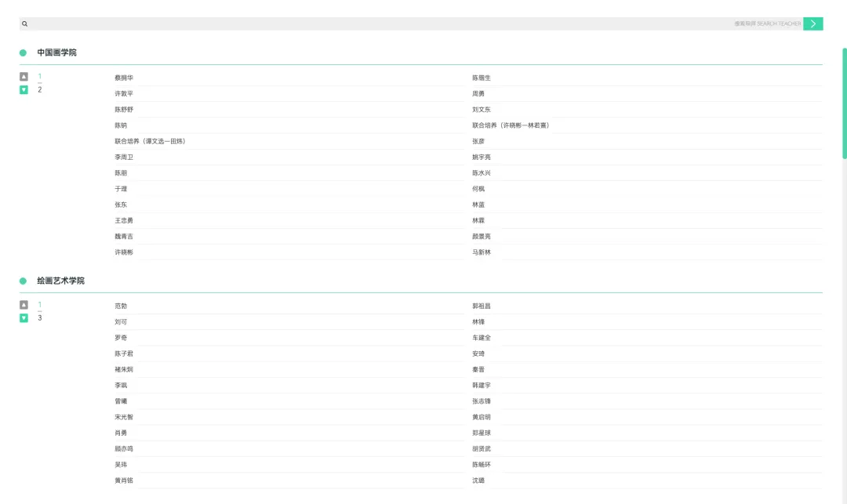Open teacher 陈水兴
847x504 pixels.
(x=482, y=173)
